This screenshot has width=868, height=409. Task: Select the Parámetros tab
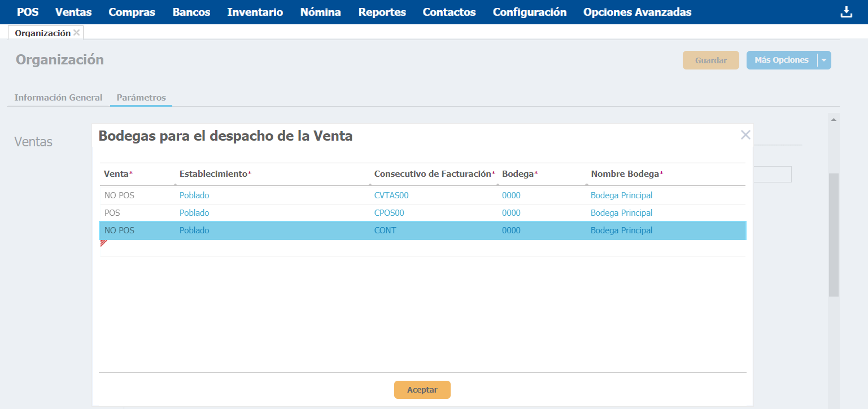point(141,98)
